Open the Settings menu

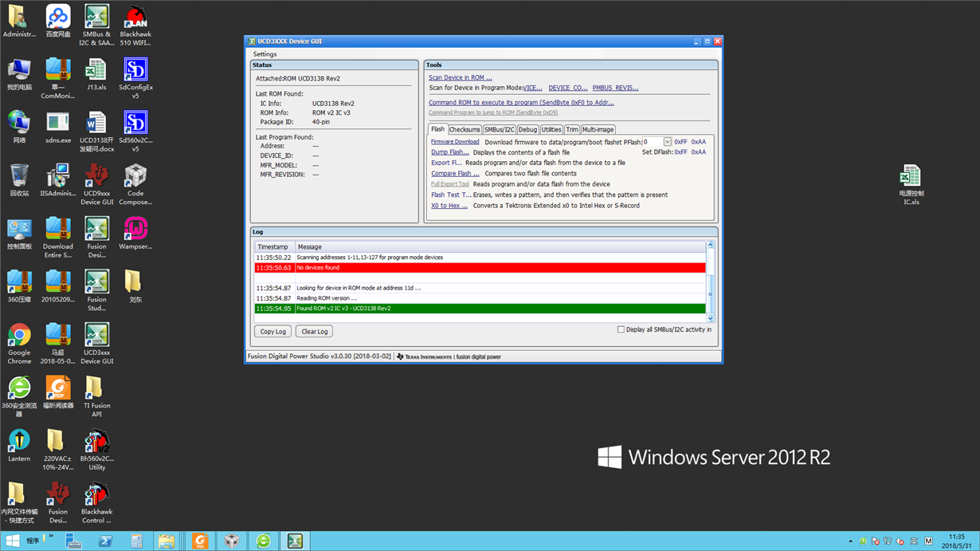pyautogui.click(x=265, y=54)
